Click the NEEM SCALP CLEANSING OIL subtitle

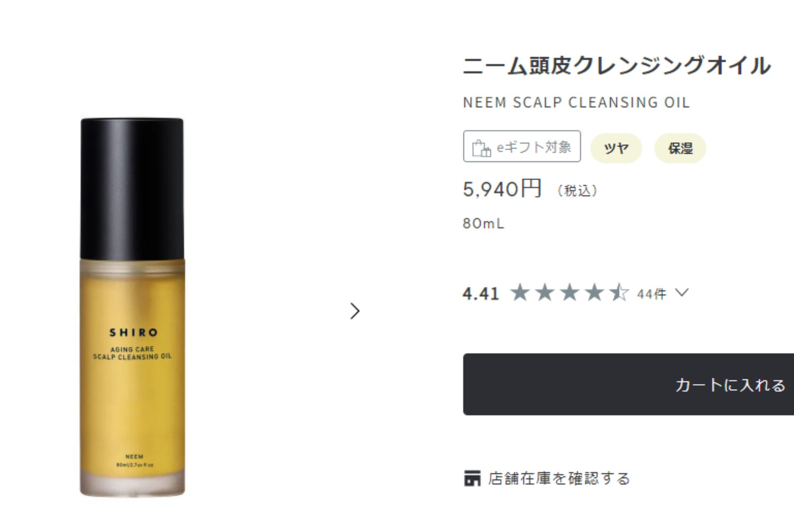click(x=576, y=102)
